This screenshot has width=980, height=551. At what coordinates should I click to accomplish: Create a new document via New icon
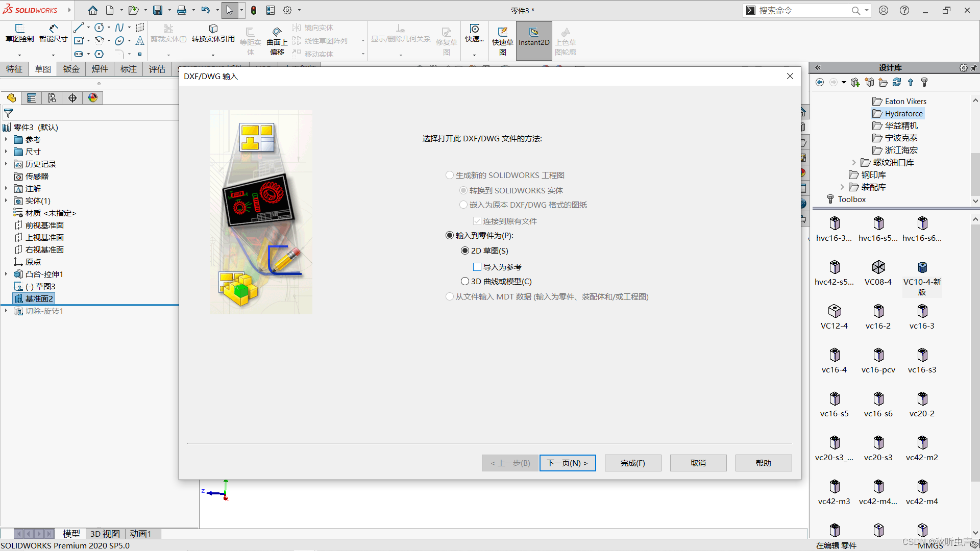110,10
